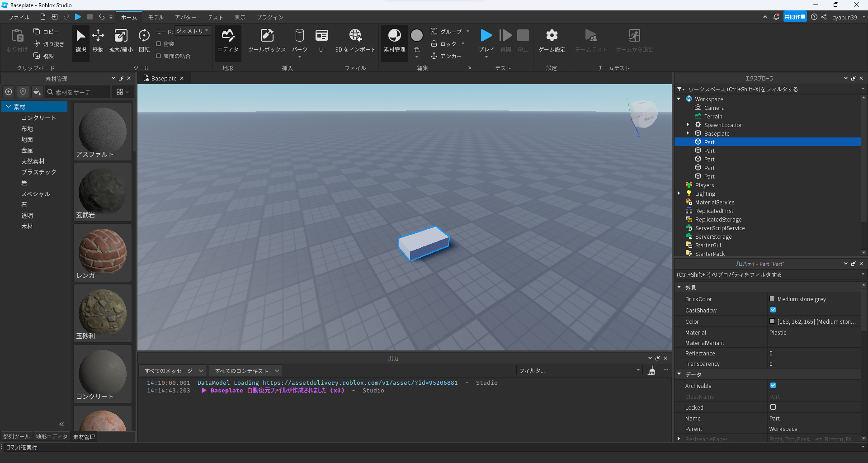
Task: Collapse the データ property section
Action: (679, 374)
